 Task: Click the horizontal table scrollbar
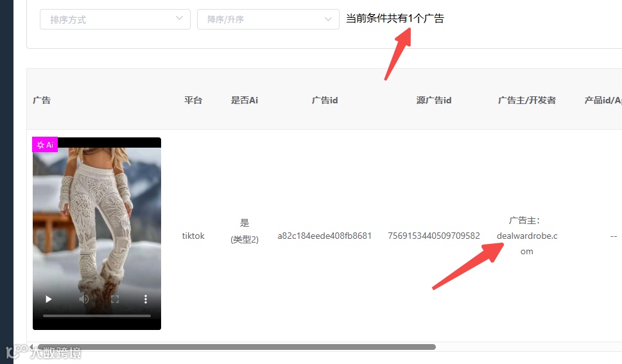click(236, 347)
